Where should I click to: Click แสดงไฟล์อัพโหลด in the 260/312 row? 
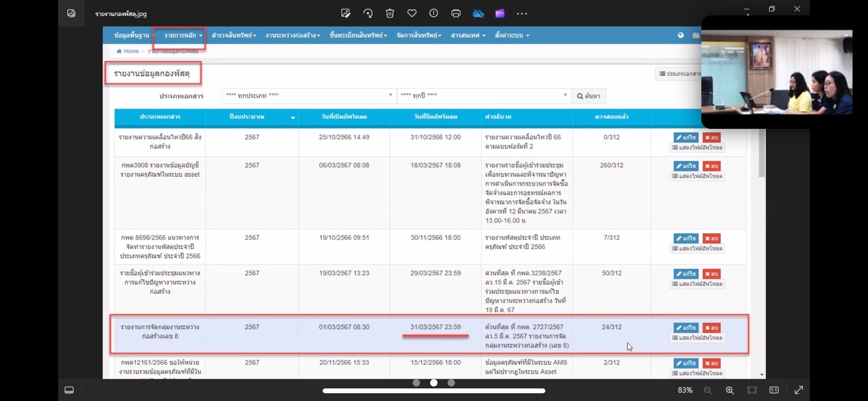point(697,176)
